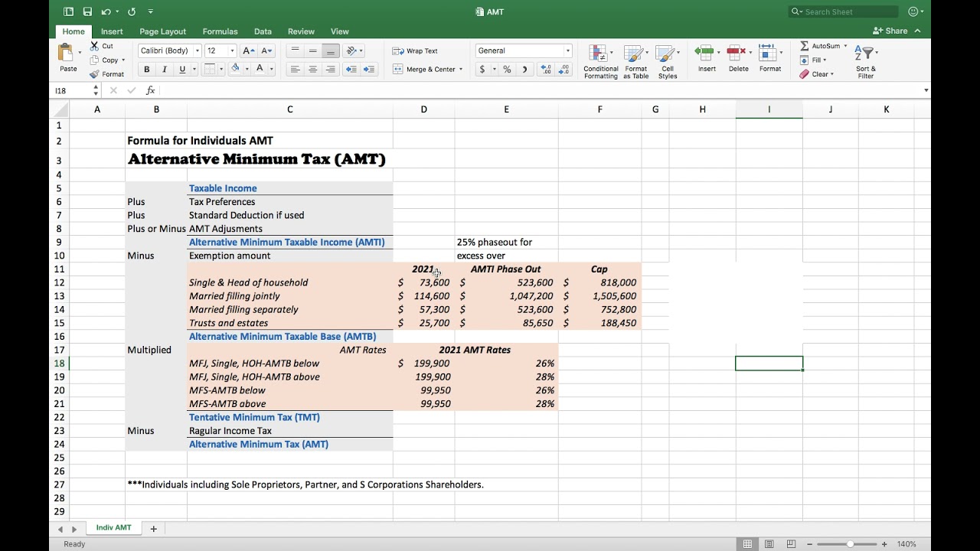Click the Name Box showing I18
980x551 pixels.
(x=71, y=90)
